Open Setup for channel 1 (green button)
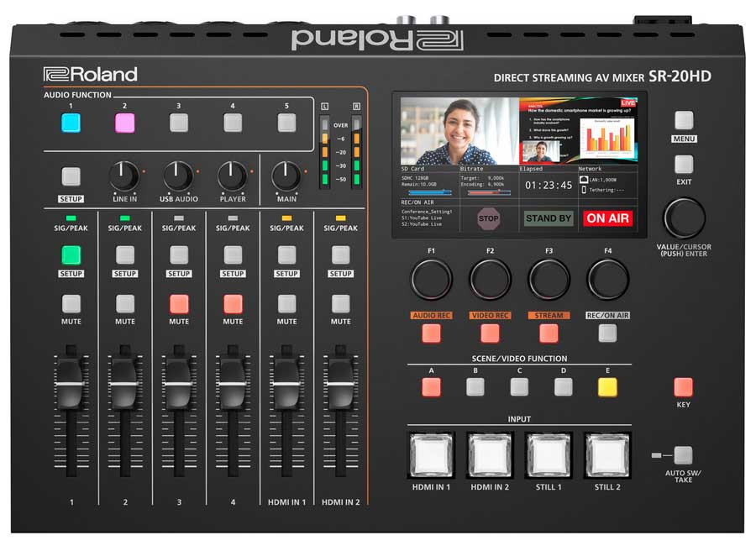756x551 pixels. tap(71, 255)
